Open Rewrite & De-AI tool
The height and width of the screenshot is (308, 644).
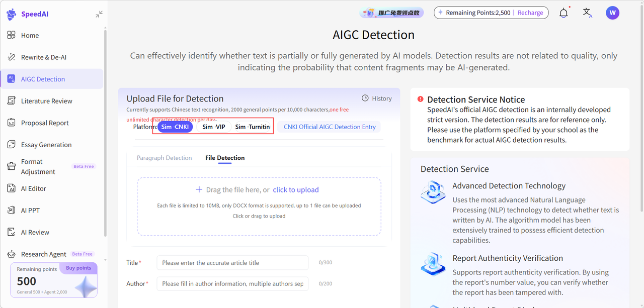click(x=43, y=57)
